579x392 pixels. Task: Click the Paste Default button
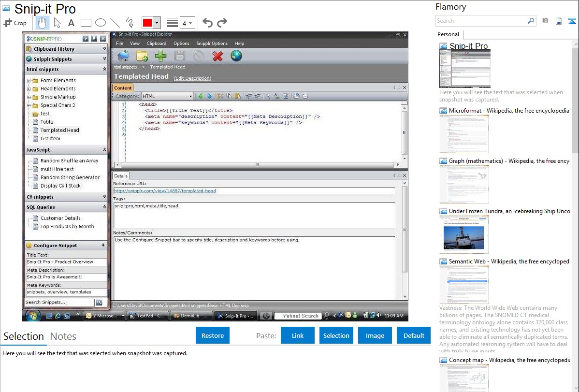(x=414, y=335)
